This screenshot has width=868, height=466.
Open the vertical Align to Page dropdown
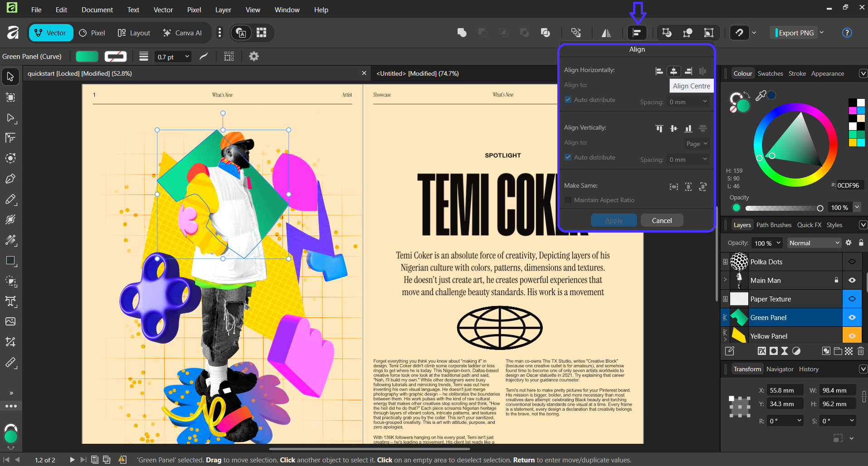(x=697, y=144)
